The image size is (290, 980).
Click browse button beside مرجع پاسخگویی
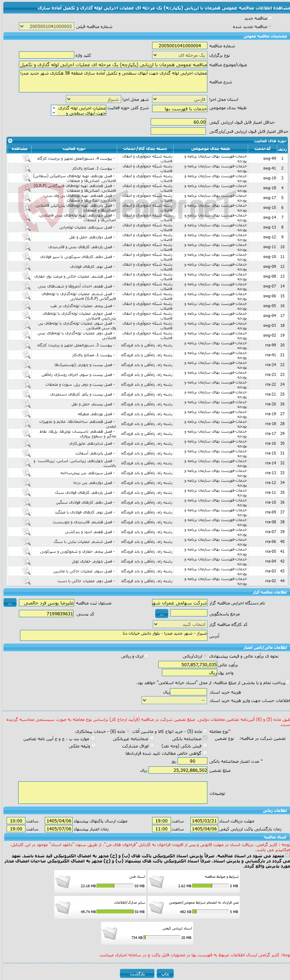point(161,613)
